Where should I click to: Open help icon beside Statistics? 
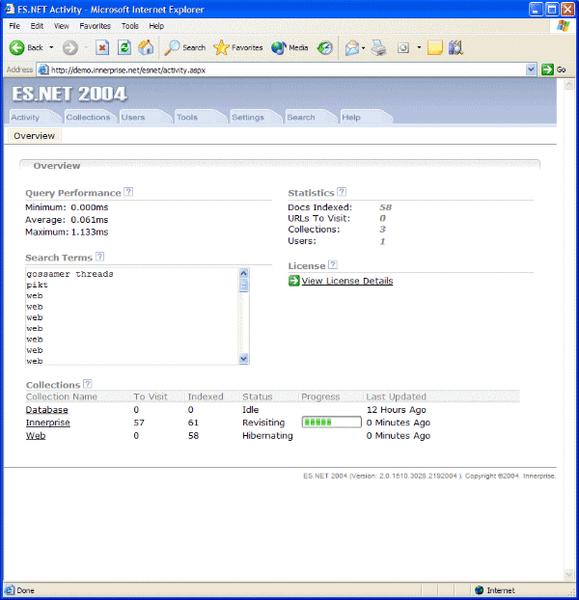[342, 192]
